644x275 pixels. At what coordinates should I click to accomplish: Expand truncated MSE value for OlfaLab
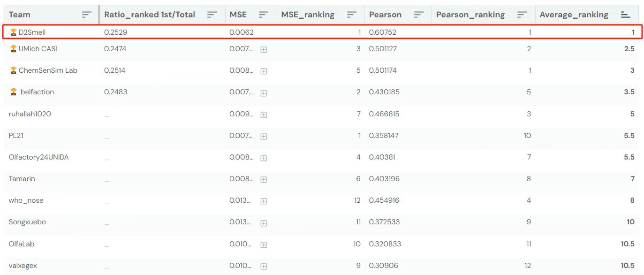click(x=264, y=244)
